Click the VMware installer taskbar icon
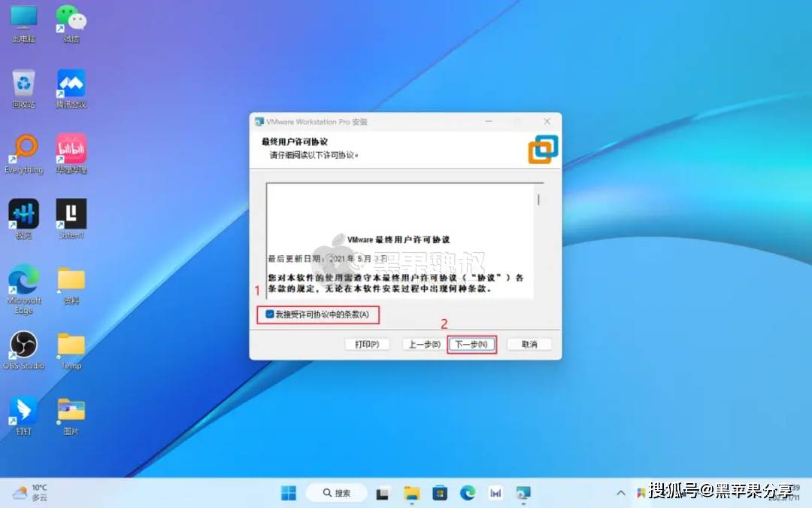The width and height of the screenshot is (812, 508). 523,493
